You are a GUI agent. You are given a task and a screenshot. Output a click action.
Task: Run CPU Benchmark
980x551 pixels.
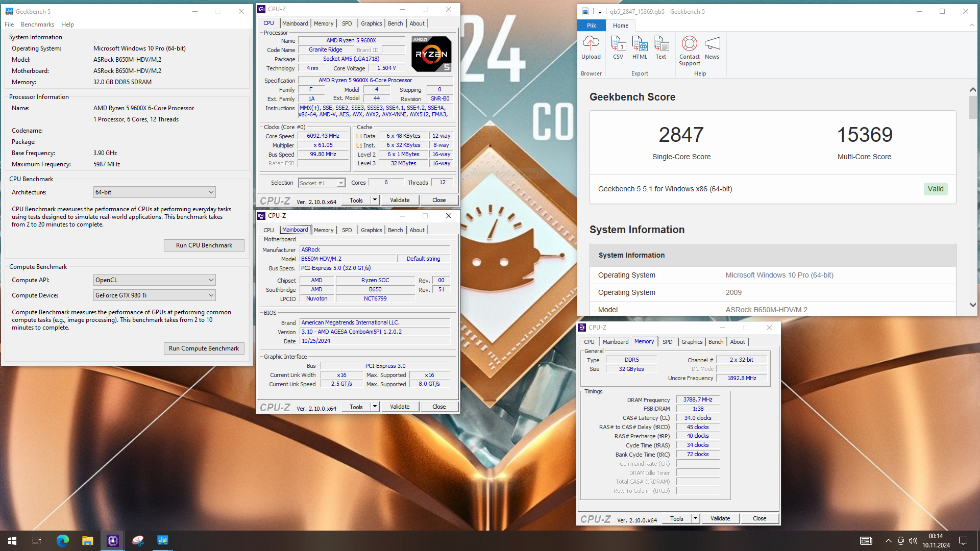[x=204, y=245]
